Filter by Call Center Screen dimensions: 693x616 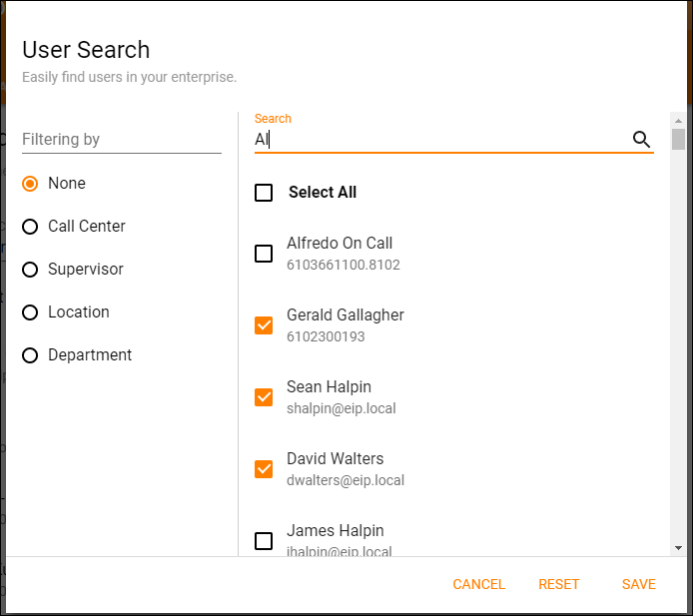[x=30, y=227]
